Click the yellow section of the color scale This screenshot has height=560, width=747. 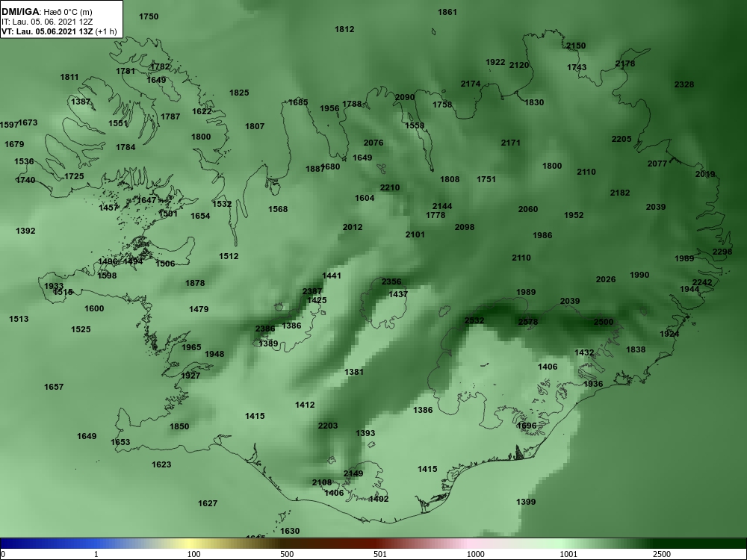point(188,544)
